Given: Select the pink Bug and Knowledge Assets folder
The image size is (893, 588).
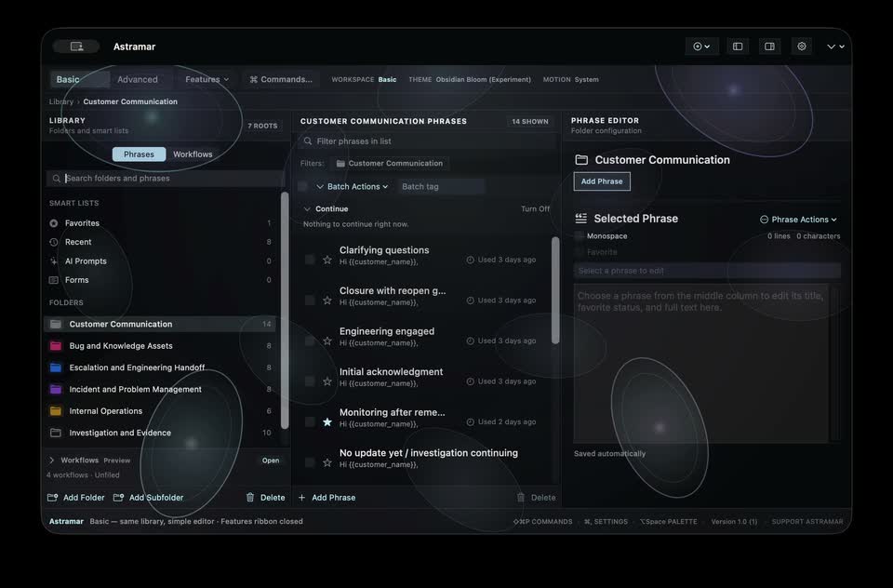Looking at the screenshot, I should click(160, 346).
